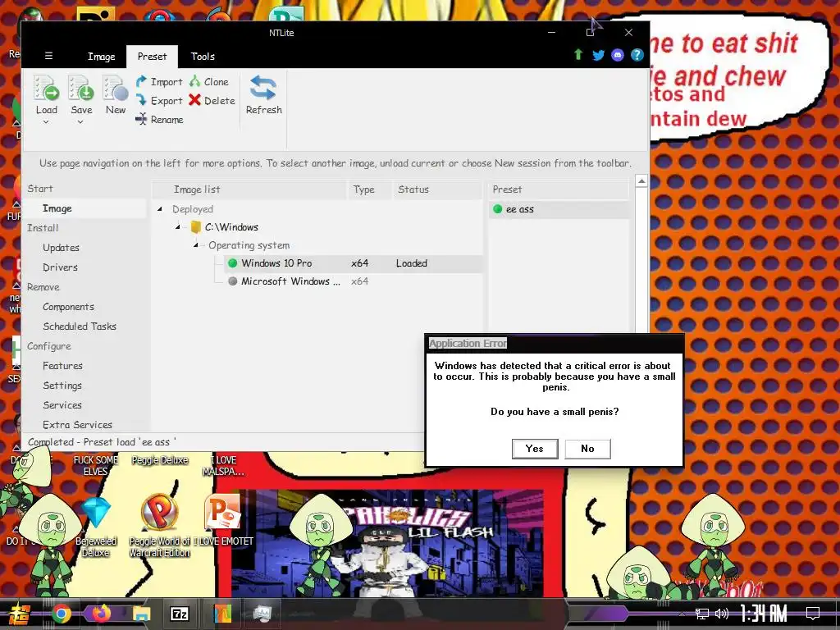Image resolution: width=840 pixels, height=630 pixels.
Task: Open 7-Zip from the taskbar
Action: pyautogui.click(x=179, y=614)
